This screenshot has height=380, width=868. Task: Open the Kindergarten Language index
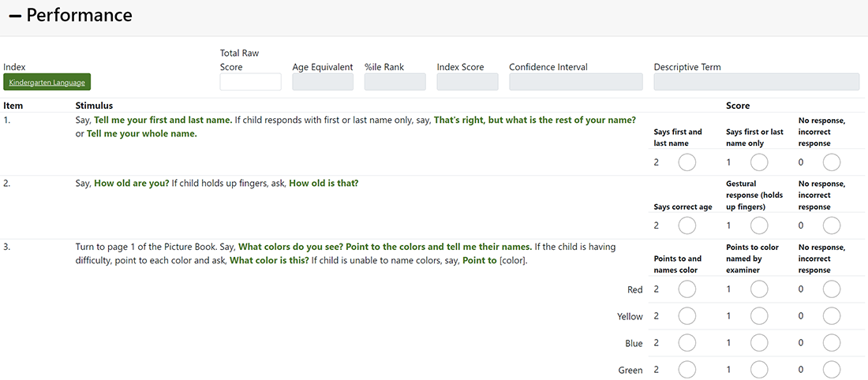(x=47, y=82)
